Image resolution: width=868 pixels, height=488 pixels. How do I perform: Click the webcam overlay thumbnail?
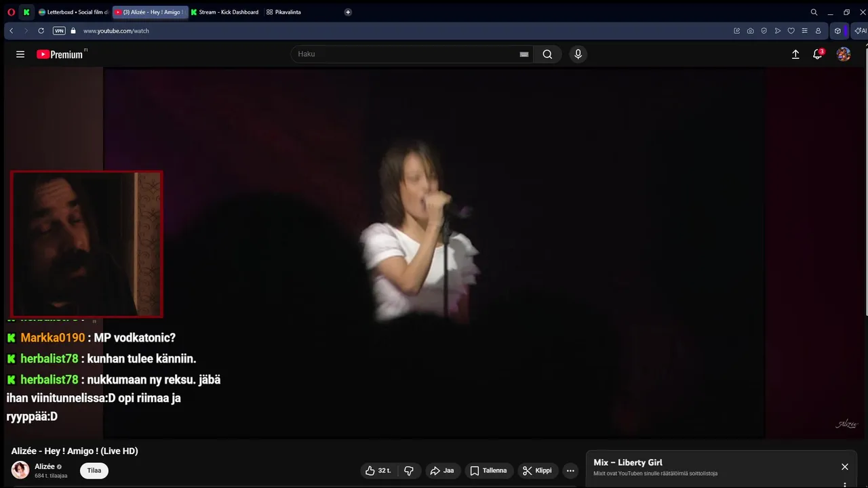coord(86,244)
